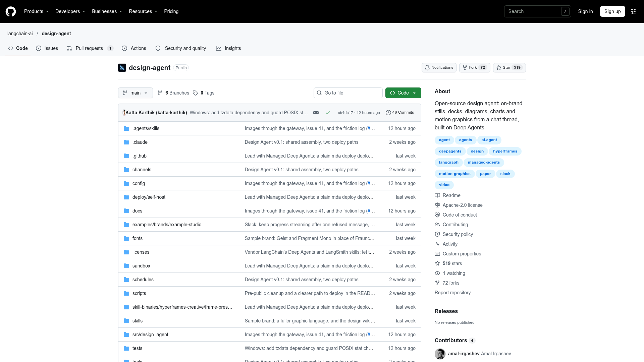Screen dimensions: 644x362
Task: Open the Security and quality tab
Action: 181,48
